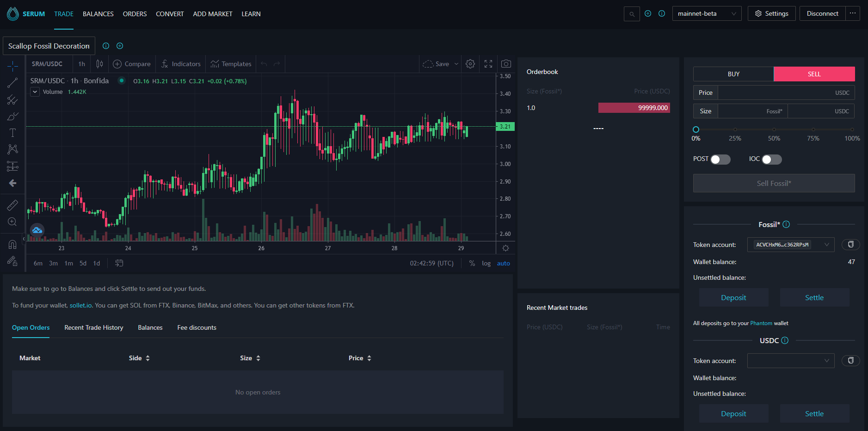Screen dimensions: 868x431
Task: Switch order side to SELL
Action: (814, 74)
